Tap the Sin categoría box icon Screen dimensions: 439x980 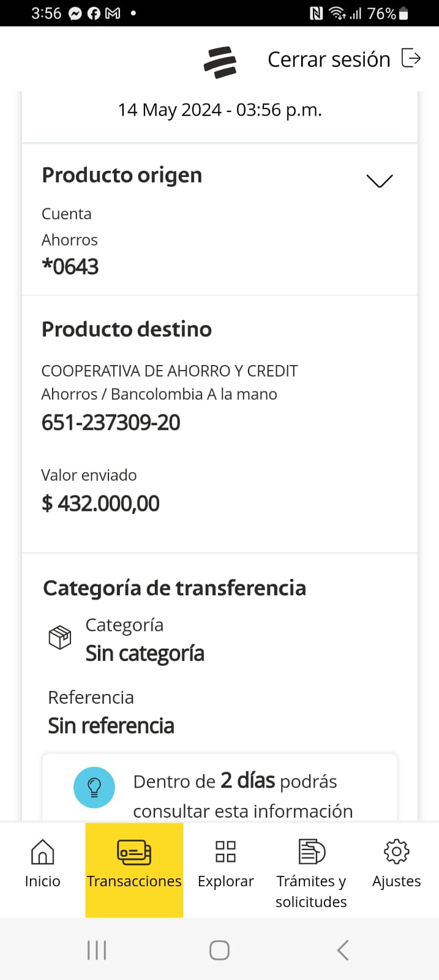pos(60,638)
